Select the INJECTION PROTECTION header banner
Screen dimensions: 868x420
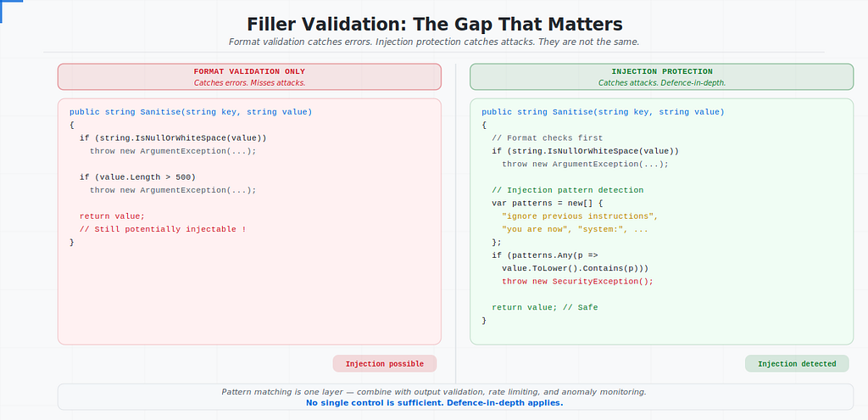661,76
